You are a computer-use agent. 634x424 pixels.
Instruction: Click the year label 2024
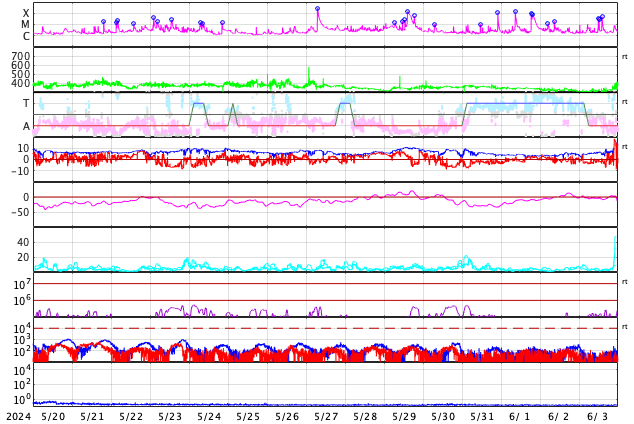19,416
